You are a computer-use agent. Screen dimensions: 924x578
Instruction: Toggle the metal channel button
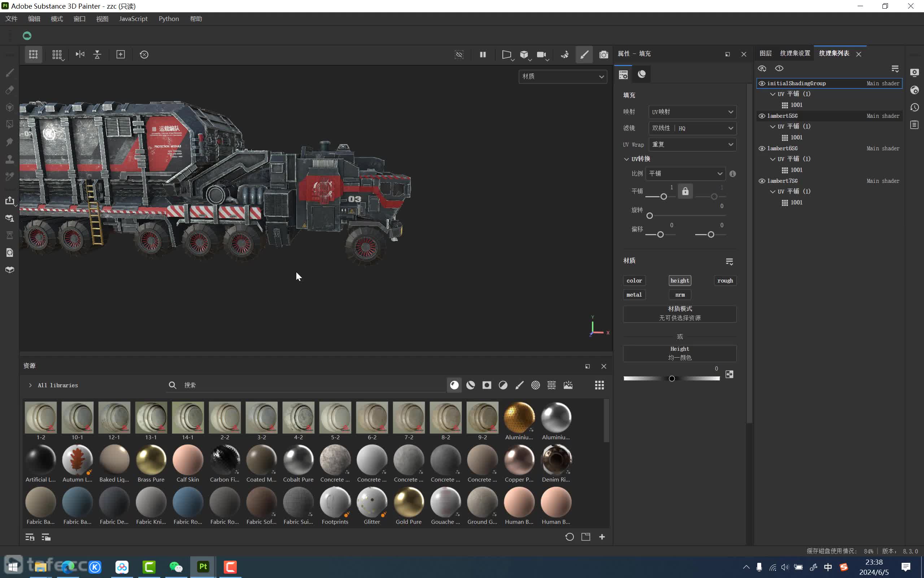point(634,295)
